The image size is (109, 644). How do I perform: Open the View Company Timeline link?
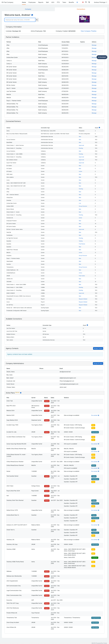point(88,31)
